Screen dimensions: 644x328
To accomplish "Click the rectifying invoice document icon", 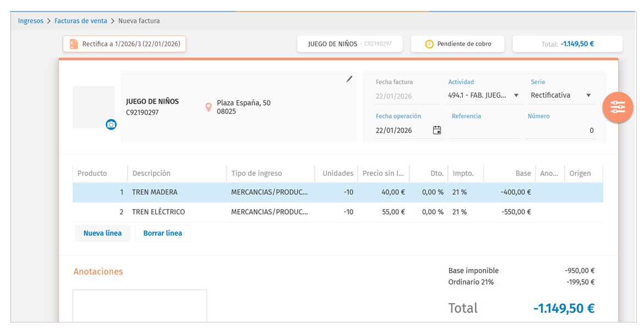I will pos(74,44).
